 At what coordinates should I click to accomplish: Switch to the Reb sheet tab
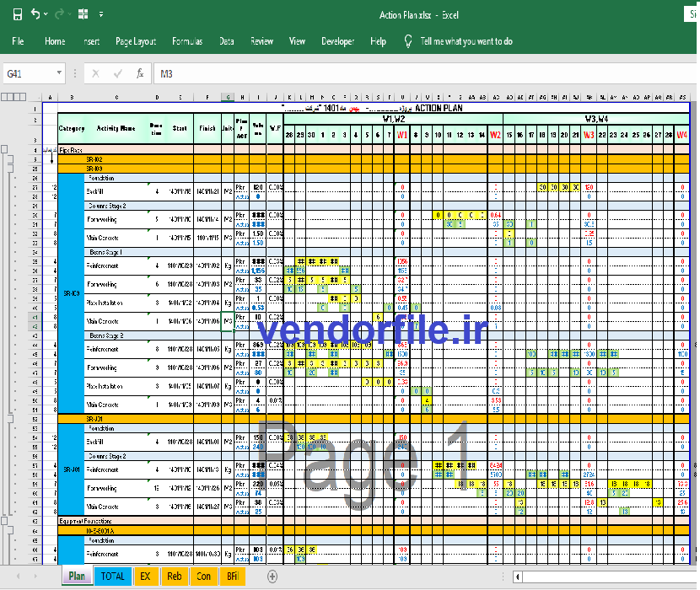coord(174,577)
